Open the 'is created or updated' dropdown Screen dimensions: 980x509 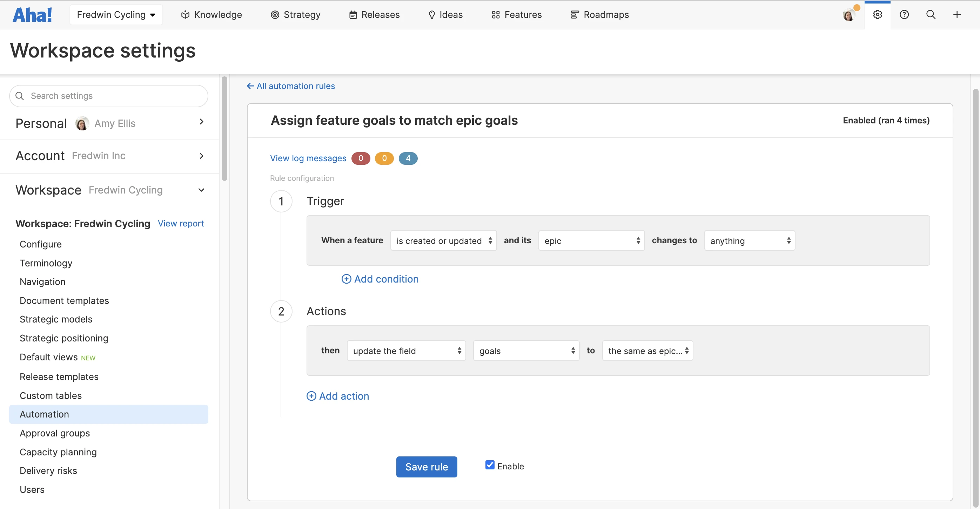click(x=443, y=240)
